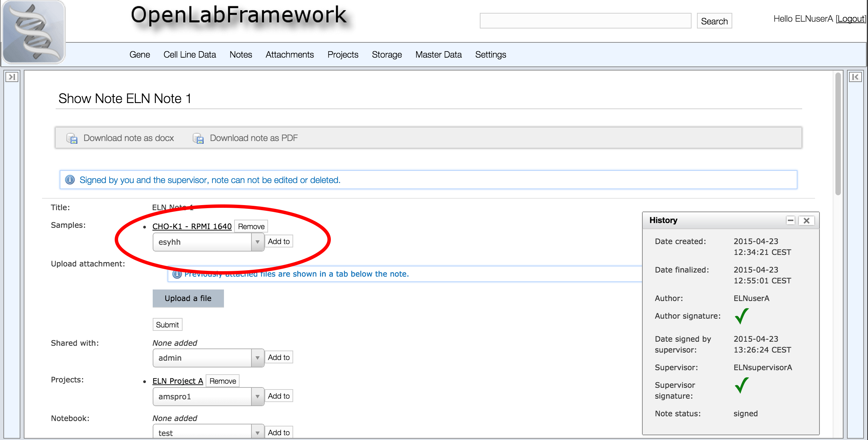The height and width of the screenshot is (440, 868).
Task: Close the History panel
Action: pyautogui.click(x=807, y=221)
